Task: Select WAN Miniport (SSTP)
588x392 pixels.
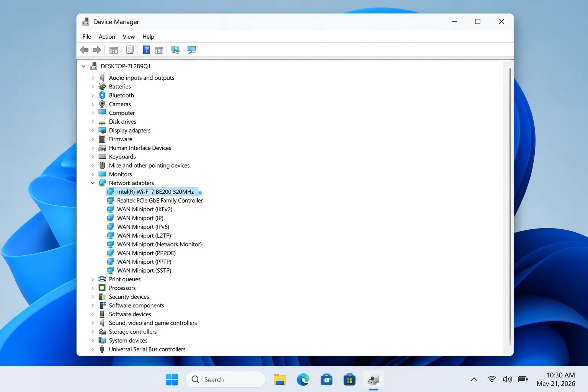Action: click(x=144, y=271)
